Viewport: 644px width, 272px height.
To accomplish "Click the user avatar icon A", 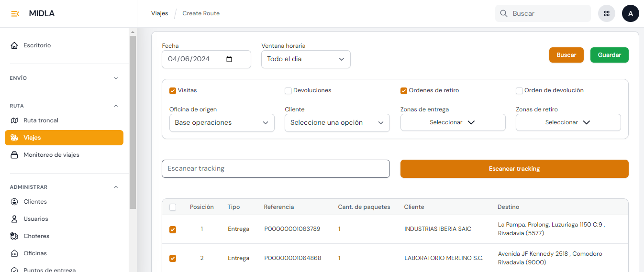I will click(x=630, y=13).
